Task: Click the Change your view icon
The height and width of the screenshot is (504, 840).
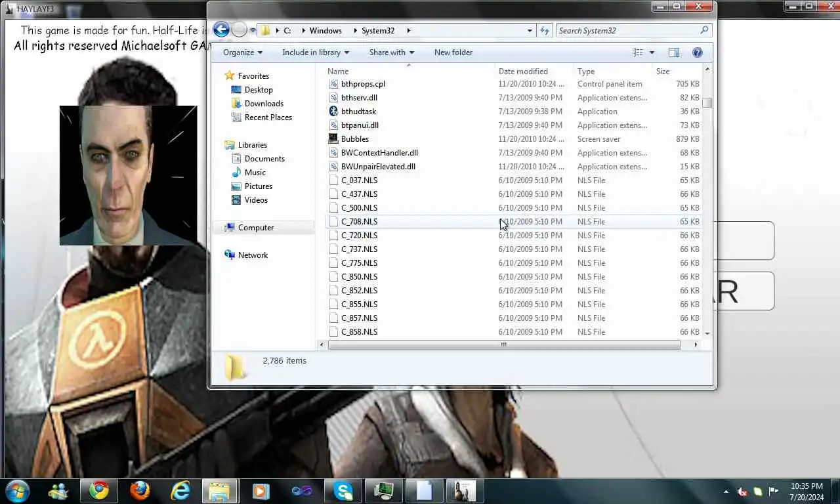Action: tap(638, 52)
